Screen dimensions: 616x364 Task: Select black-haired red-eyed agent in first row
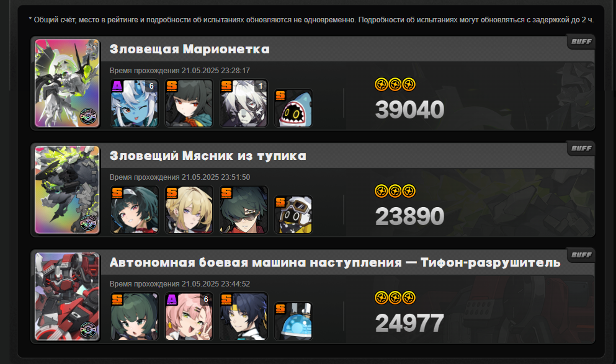(x=189, y=103)
